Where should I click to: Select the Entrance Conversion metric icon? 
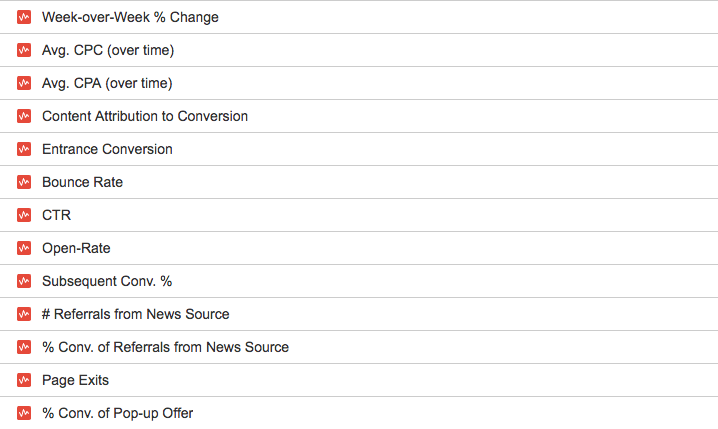24,149
